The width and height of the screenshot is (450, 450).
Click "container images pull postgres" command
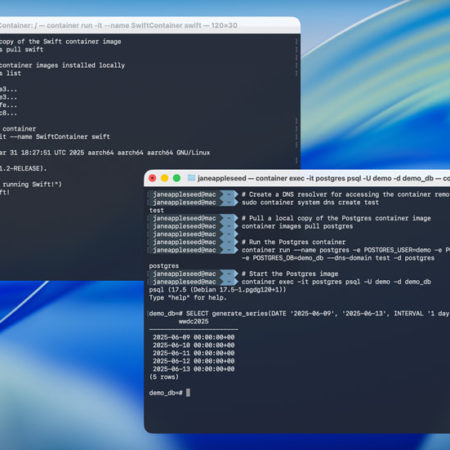click(297, 226)
